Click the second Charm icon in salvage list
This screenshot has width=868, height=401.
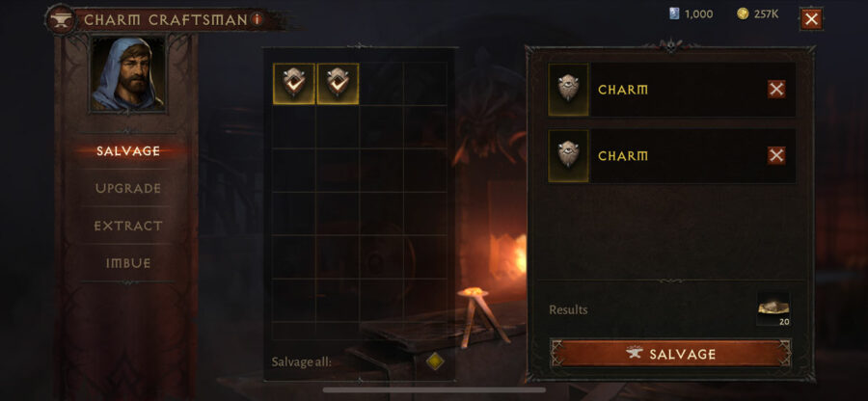point(568,156)
